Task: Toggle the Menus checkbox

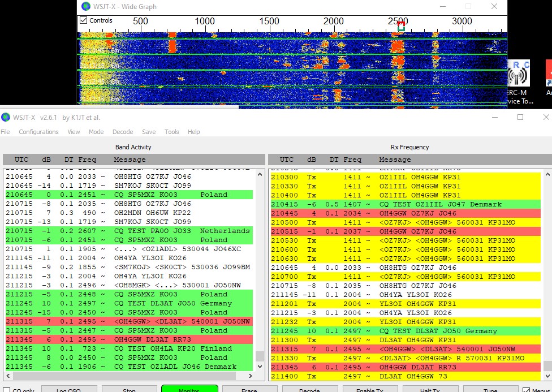Action: pos(527,390)
